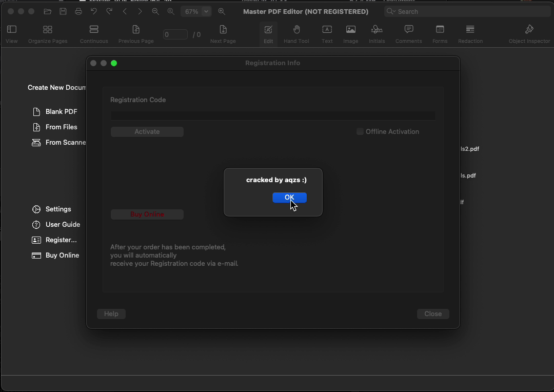Open the Initials signature tool

(x=377, y=34)
